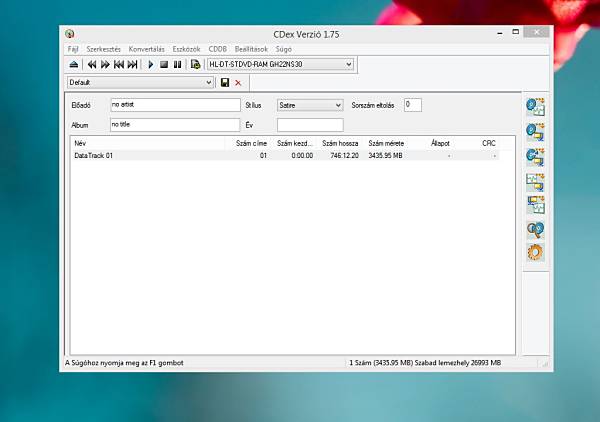Delete the profile with the red X
Screen dimensions: 600x422
[x=238, y=83]
